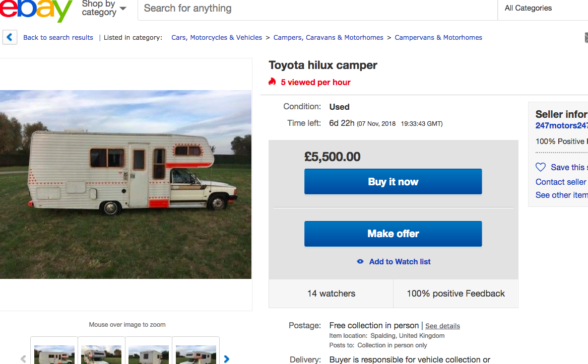
Task: Click next thumbnail arrow in gallery
Action: coord(227,359)
